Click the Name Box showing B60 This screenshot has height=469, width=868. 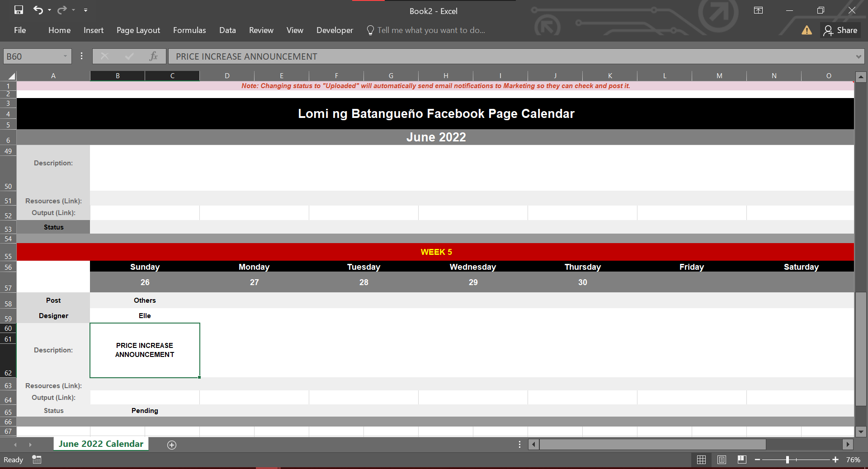point(33,56)
